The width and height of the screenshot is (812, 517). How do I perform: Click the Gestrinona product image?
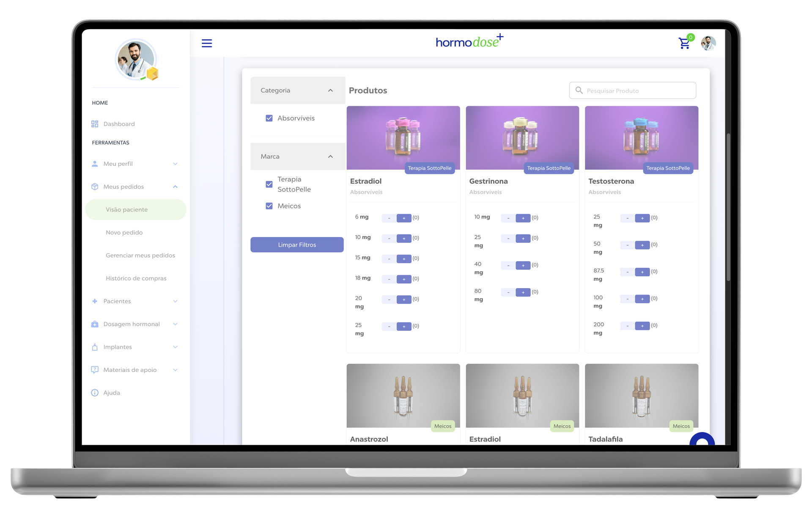click(x=522, y=137)
